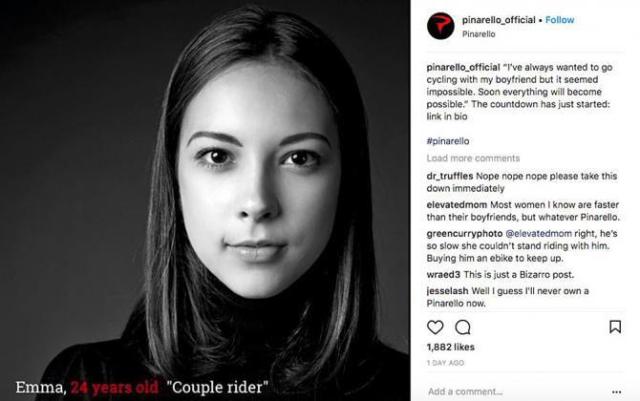Visit the dr_truffles commenter profile
Image resolution: width=640 pixels, height=401 pixels.
coord(450,176)
